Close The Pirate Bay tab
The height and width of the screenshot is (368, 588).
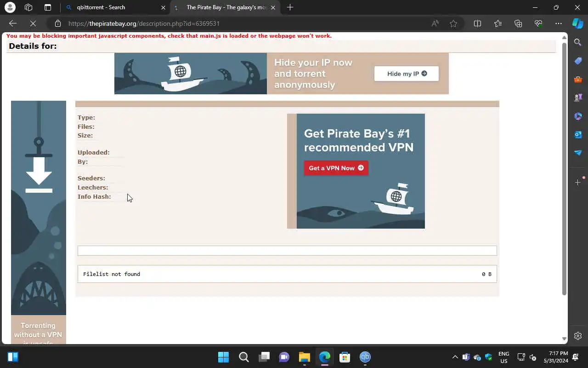tap(273, 7)
